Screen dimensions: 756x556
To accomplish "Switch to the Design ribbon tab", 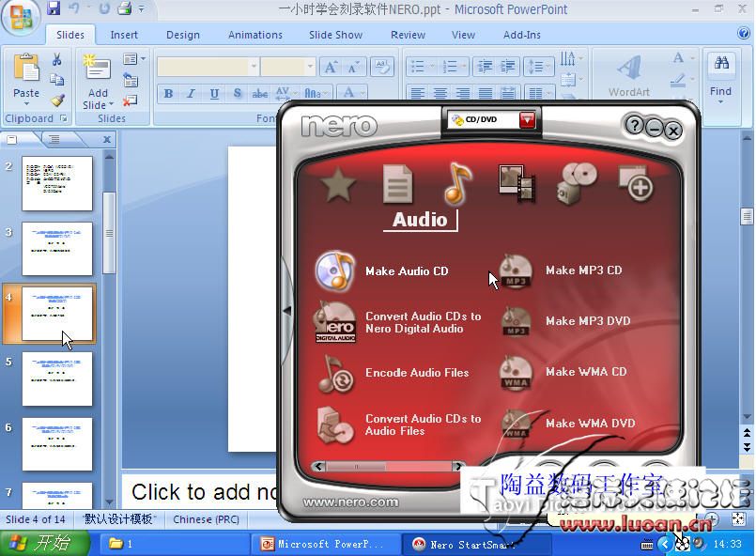I will 183,35.
